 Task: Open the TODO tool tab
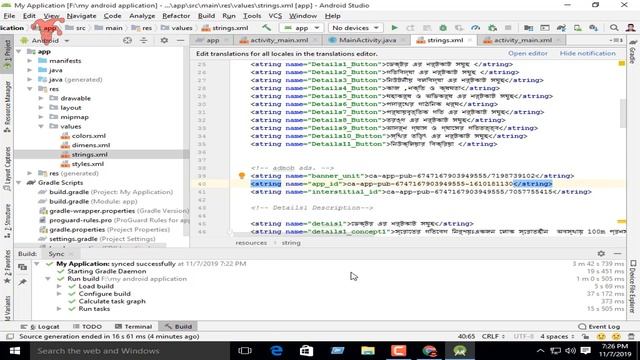(87, 327)
